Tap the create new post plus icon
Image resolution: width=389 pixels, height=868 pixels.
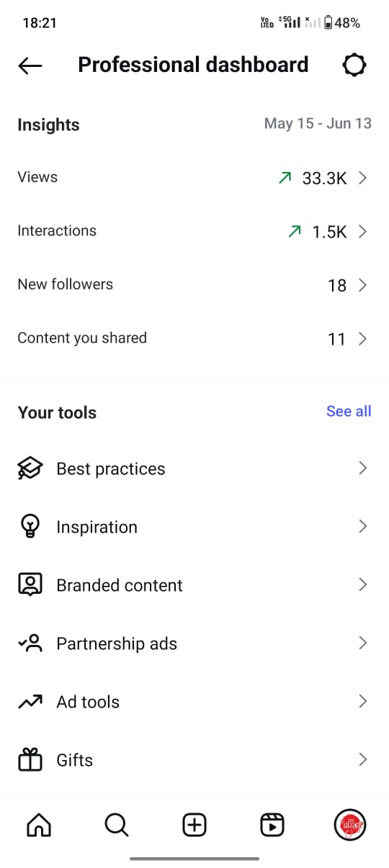coord(194,825)
